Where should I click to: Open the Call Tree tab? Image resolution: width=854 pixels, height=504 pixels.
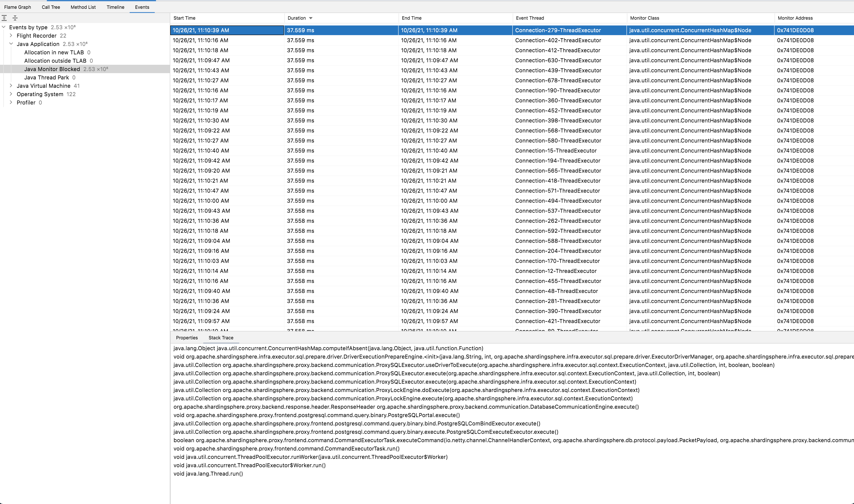51,7
